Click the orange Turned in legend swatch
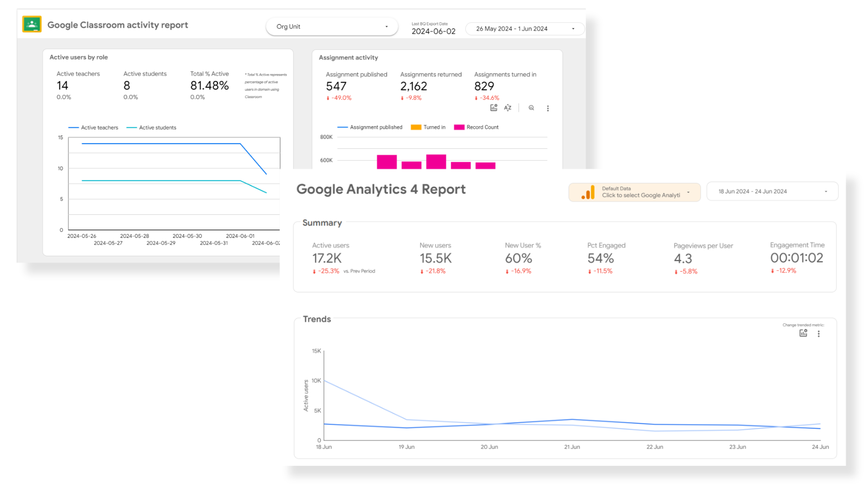This screenshot has width=868, height=488. (416, 127)
